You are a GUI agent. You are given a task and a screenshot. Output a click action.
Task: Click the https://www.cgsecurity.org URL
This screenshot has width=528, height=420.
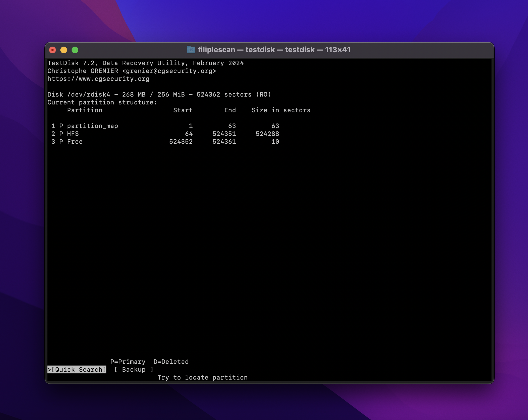click(98, 79)
